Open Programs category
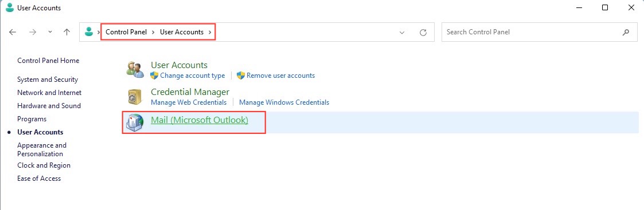The image size is (644, 210). pos(32,119)
